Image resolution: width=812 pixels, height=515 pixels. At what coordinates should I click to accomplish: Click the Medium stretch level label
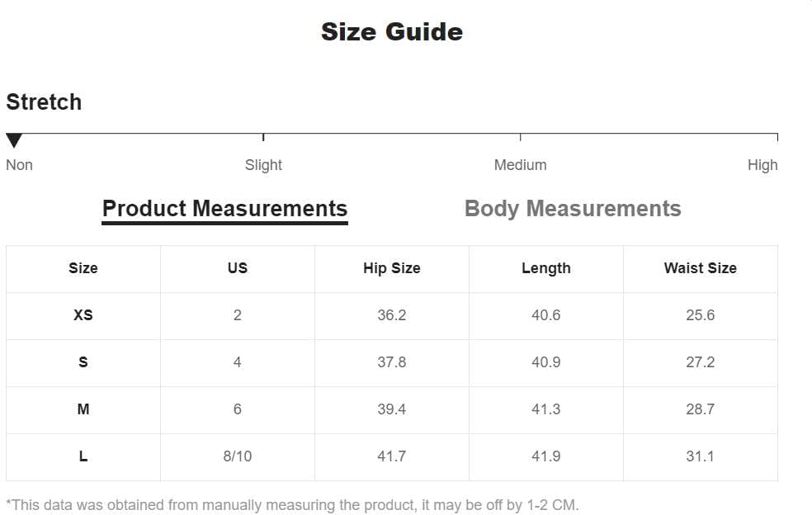point(520,165)
